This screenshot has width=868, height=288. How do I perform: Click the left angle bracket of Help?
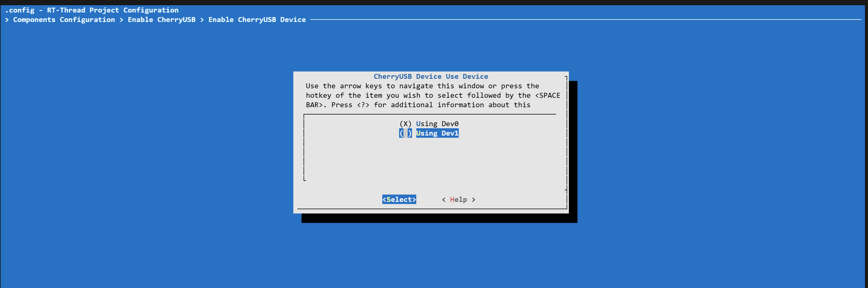tap(444, 199)
